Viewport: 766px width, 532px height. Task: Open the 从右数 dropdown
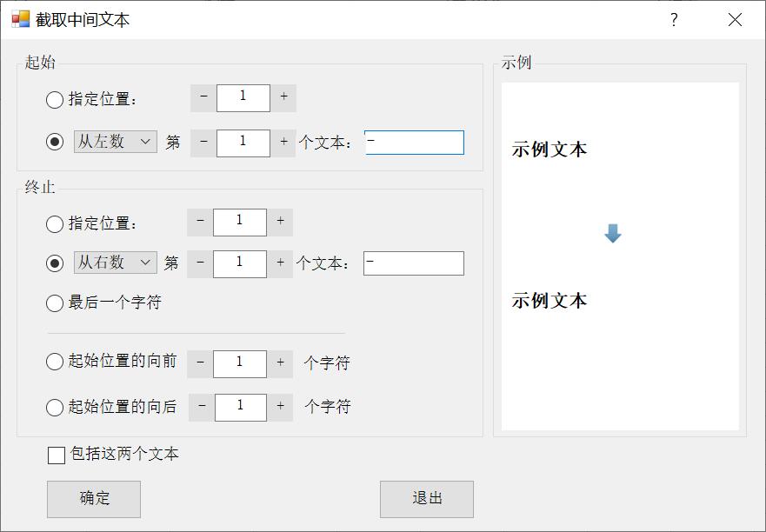tap(116, 263)
